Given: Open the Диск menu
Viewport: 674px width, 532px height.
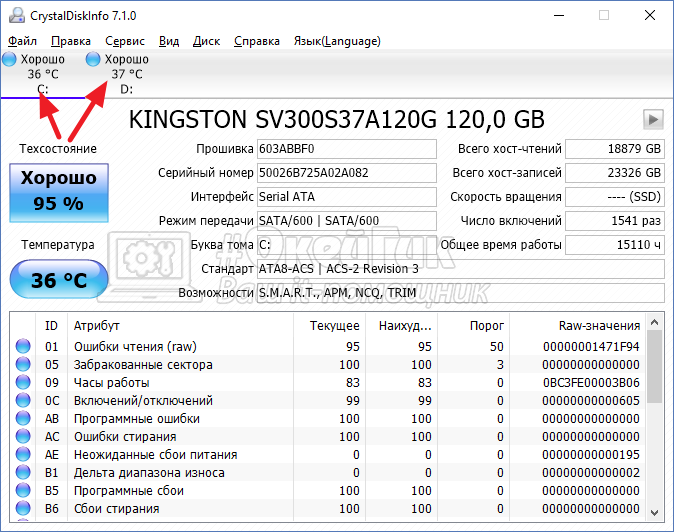Looking at the screenshot, I should click(206, 41).
